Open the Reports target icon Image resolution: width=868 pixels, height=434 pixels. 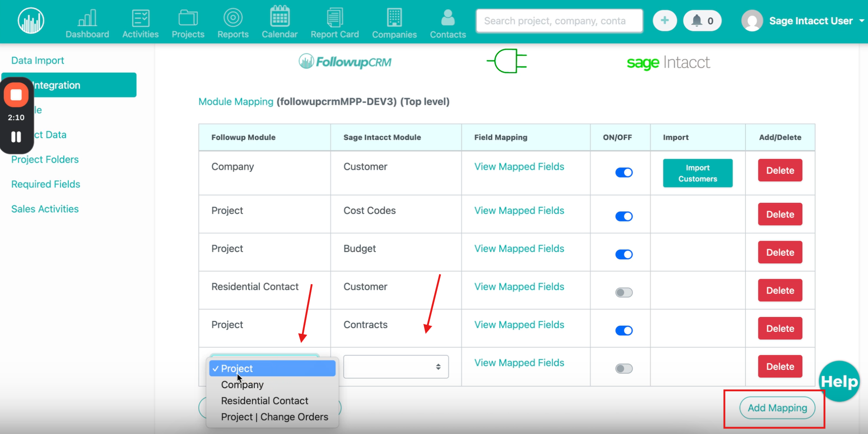point(233,18)
